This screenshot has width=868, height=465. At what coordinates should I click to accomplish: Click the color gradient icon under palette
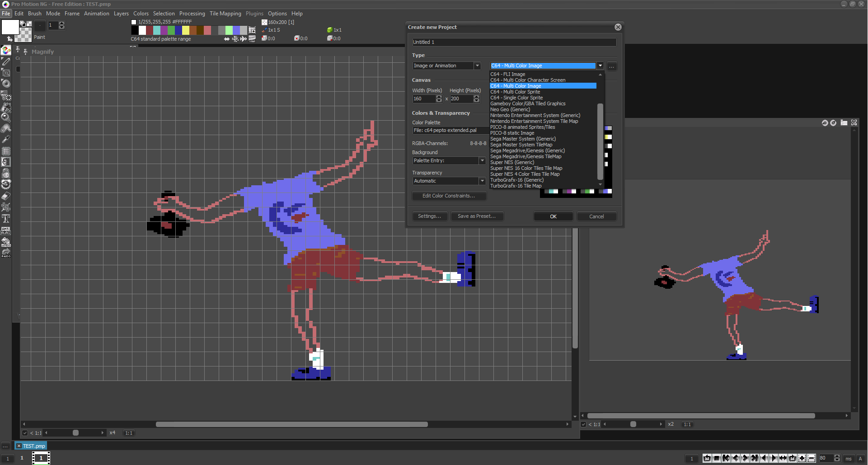[252, 39]
